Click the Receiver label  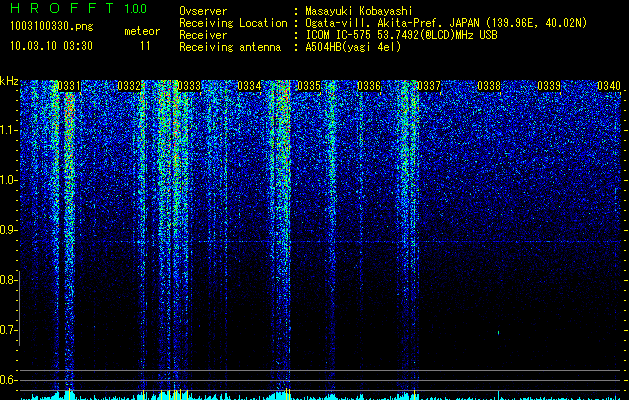[203, 35]
